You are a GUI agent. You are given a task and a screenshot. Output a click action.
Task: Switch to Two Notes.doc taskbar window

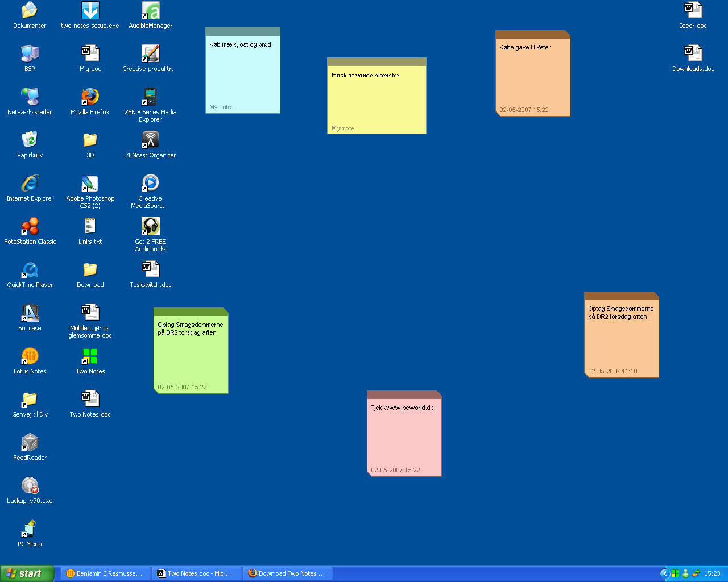click(x=197, y=573)
